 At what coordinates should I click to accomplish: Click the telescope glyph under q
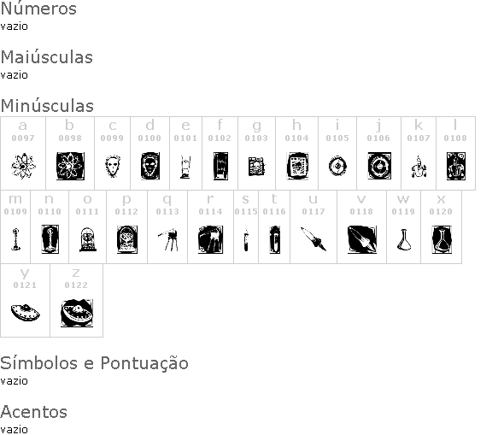click(168, 239)
